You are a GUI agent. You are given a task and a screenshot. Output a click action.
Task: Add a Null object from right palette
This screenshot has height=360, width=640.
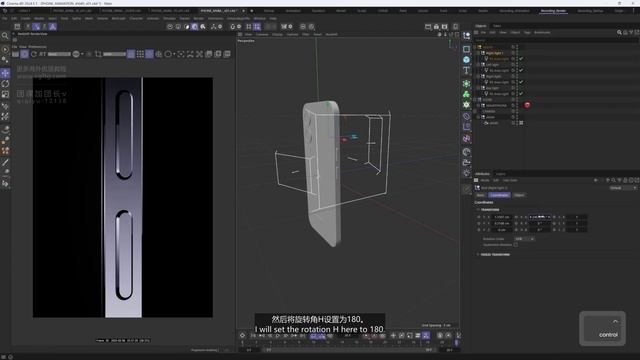(467, 36)
